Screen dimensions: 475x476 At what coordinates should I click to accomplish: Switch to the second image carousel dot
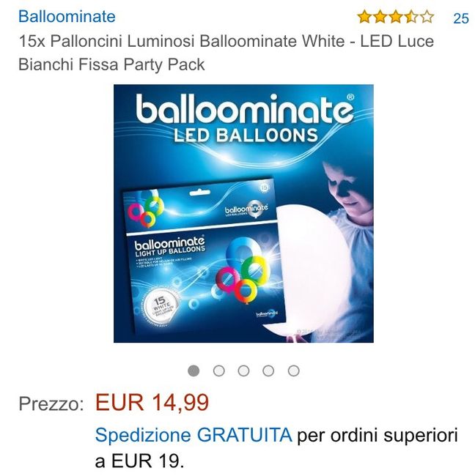(219, 371)
